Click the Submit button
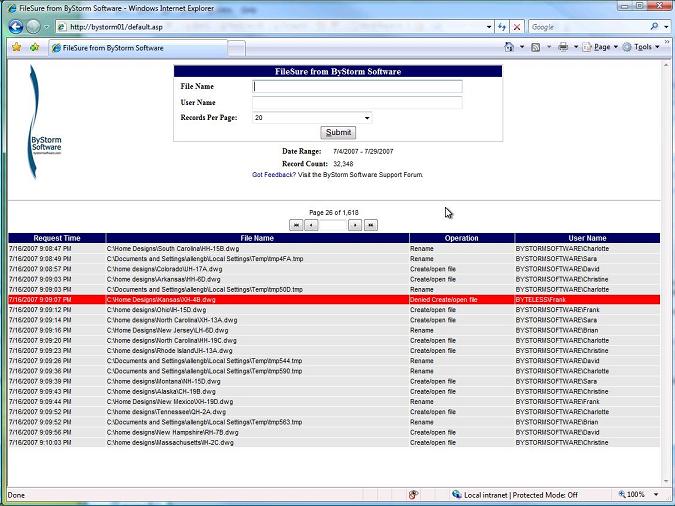Screen dimensions: 675x506 click(338, 133)
